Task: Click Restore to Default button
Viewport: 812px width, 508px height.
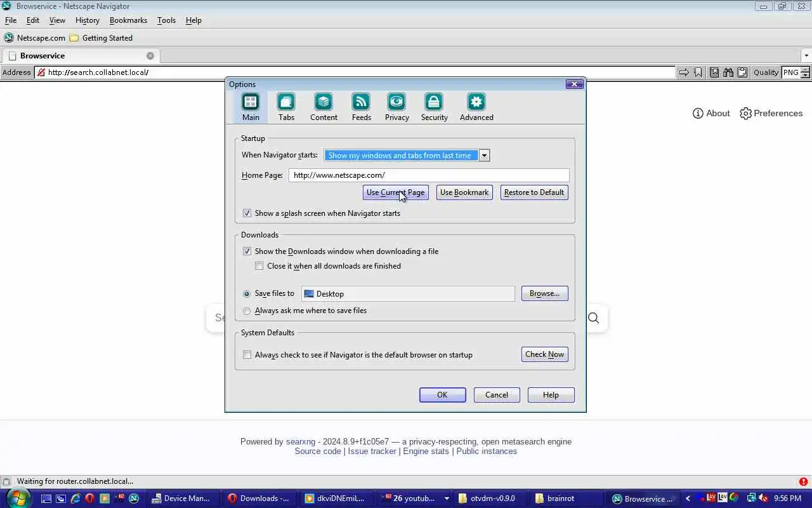Action: (534, 192)
